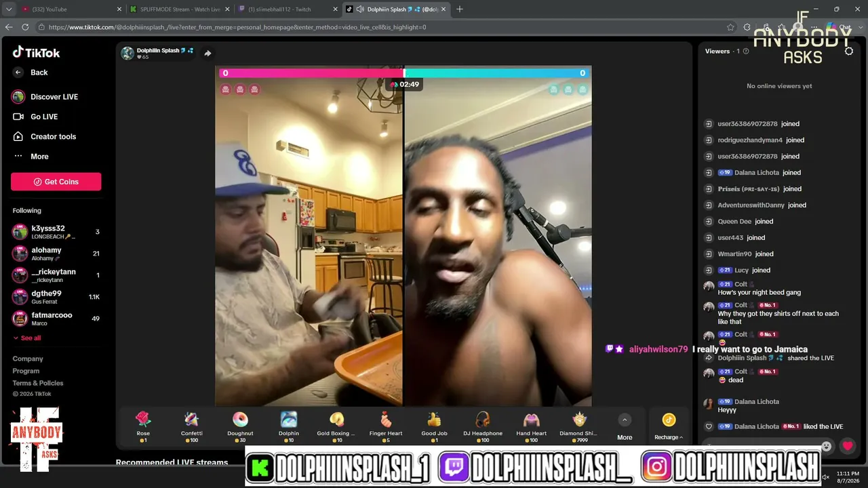The image size is (868, 488).
Task: Tap the red heart like button
Action: 848,445
